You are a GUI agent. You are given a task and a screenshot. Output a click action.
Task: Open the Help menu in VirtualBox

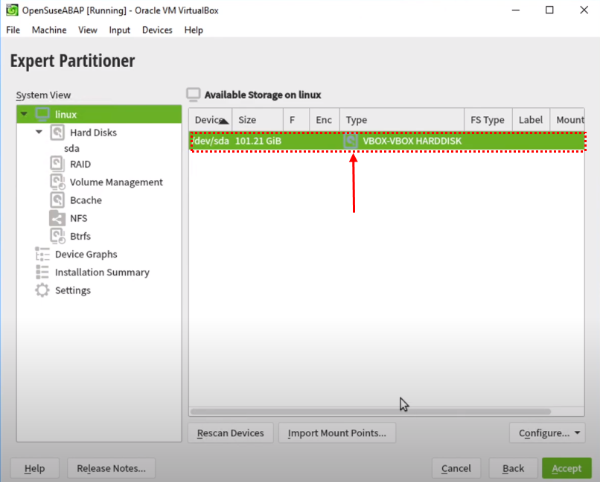194,30
